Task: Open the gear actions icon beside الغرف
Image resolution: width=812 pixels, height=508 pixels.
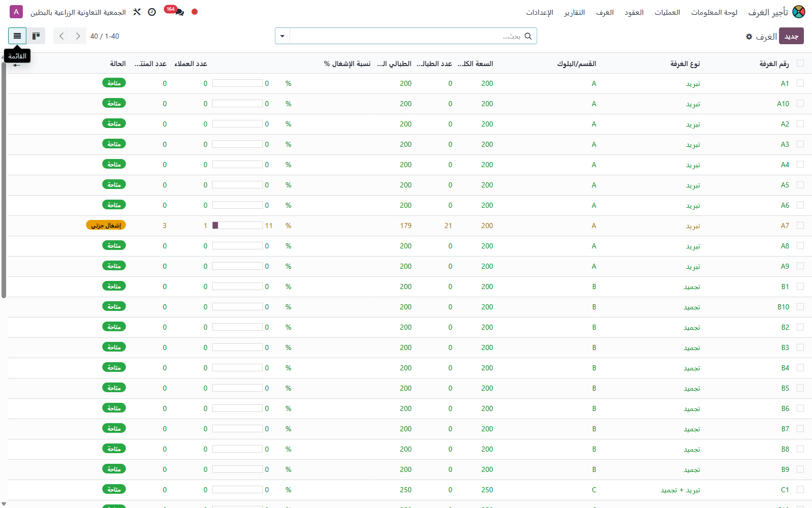Action: (749, 37)
